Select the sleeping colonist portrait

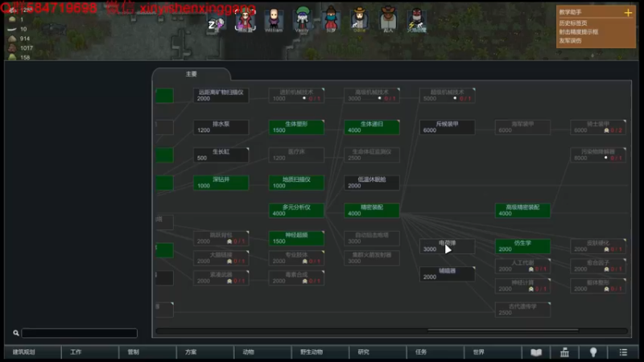click(x=216, y=24)
